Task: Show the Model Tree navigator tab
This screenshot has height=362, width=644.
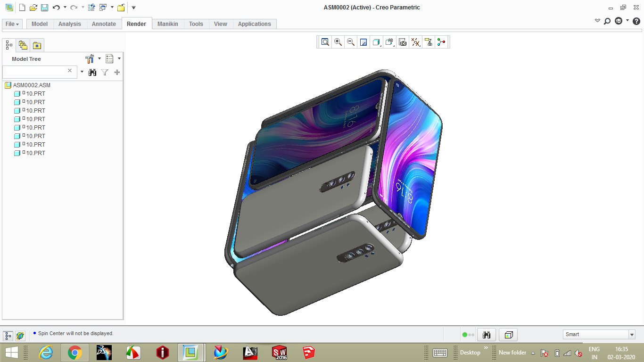Action: click(9, 45)
